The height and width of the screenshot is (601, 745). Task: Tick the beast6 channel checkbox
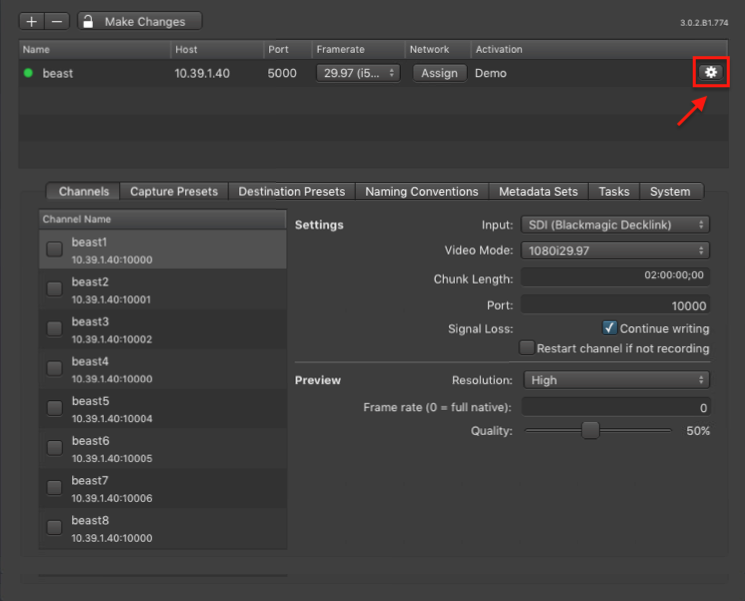coord(54,448)
